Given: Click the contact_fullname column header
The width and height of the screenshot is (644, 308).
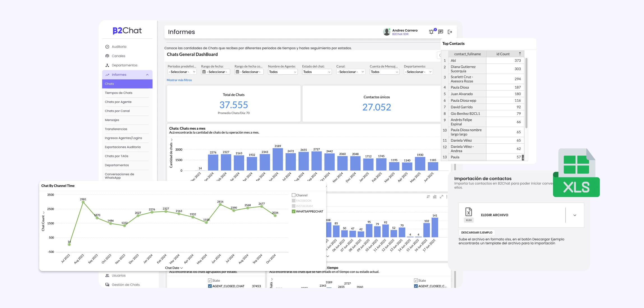Looking at the screenshot, I should tap(467, 54).
